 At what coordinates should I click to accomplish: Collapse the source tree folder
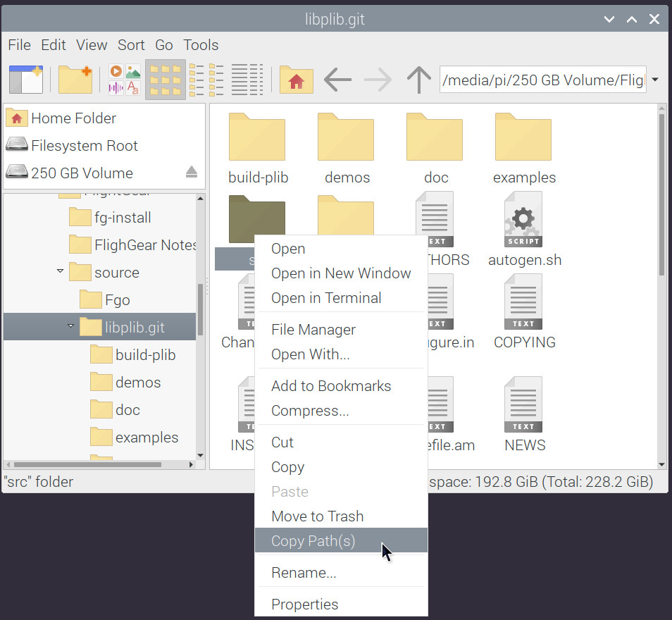pos(60,271)
